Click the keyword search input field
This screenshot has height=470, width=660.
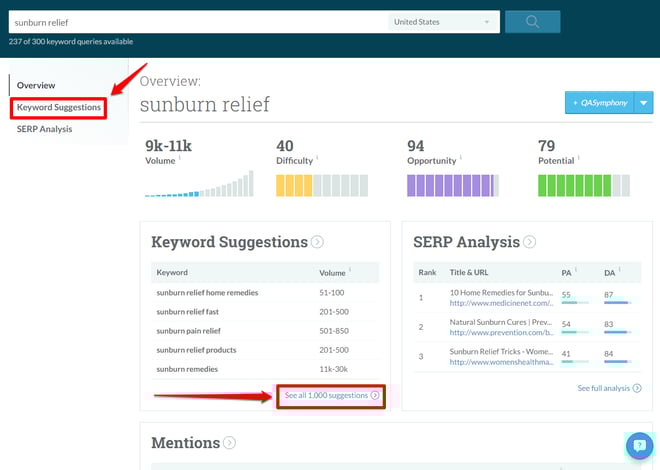[x=198, y=22]
